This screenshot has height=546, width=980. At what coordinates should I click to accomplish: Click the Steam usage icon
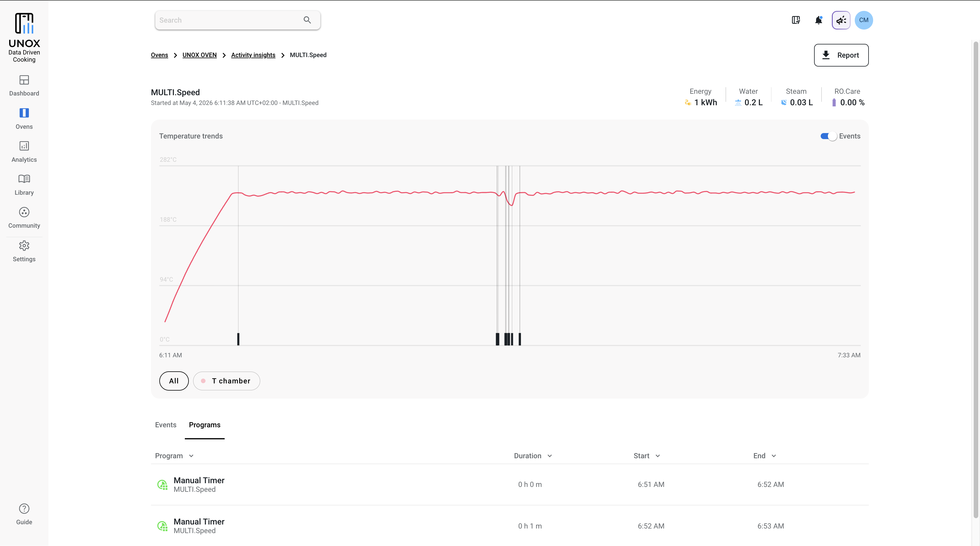(784, 102)
